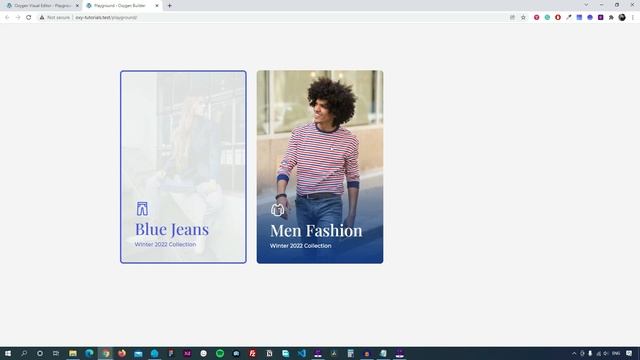Open Adobe XD from the taskbar
The height and width of the screenshot is (360, 640).
(x=187, y=353)
